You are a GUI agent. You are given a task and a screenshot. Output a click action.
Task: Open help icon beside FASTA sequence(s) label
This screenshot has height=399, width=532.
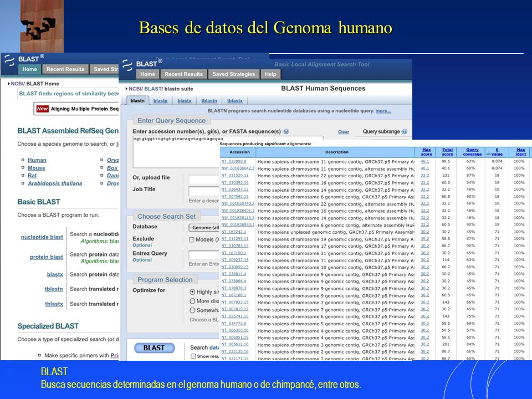click(x=286, y=132)
